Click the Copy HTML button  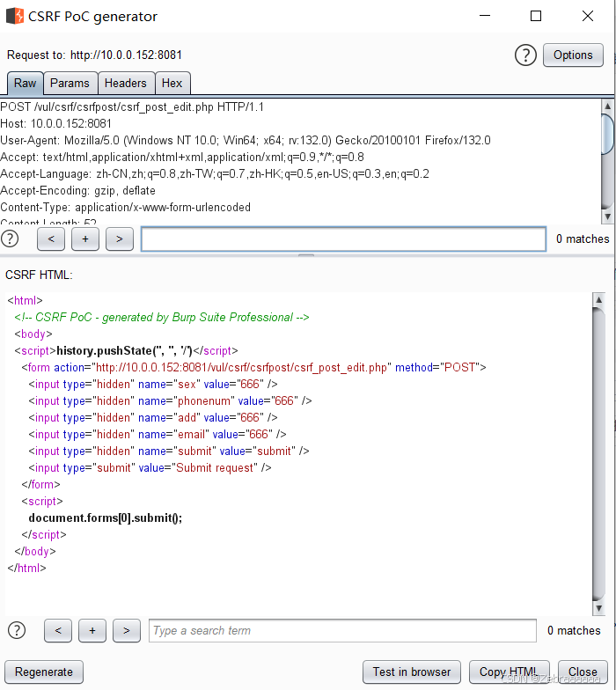[x=509, y=672]
